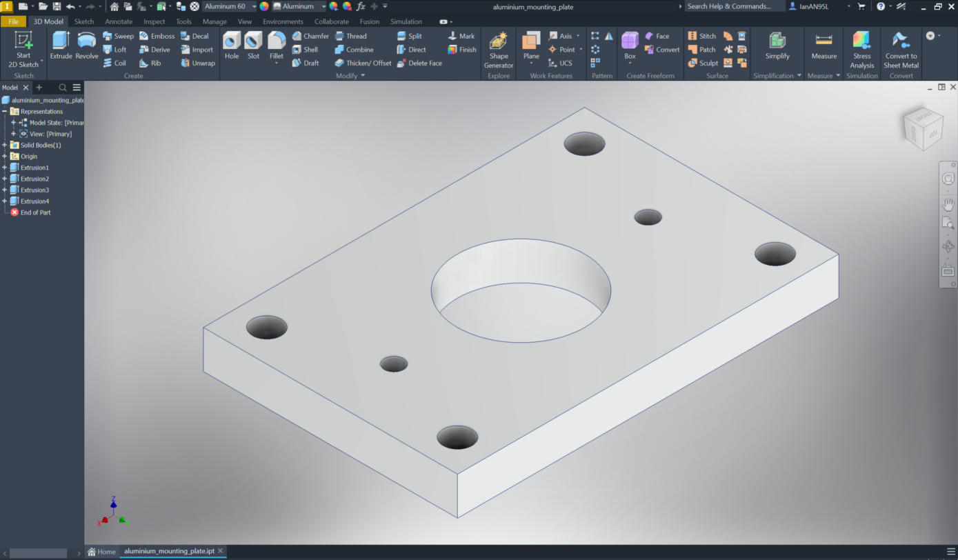Screen dimensions: 958x560
Task: Select the aluminium_mounting_plate.ipt document tab
Action: 170,552
